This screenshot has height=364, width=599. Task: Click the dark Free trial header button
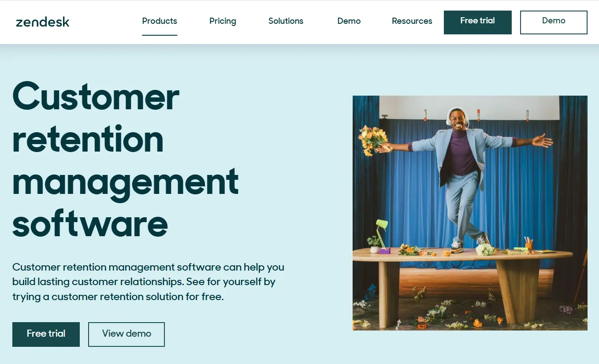tap(478, 22)
